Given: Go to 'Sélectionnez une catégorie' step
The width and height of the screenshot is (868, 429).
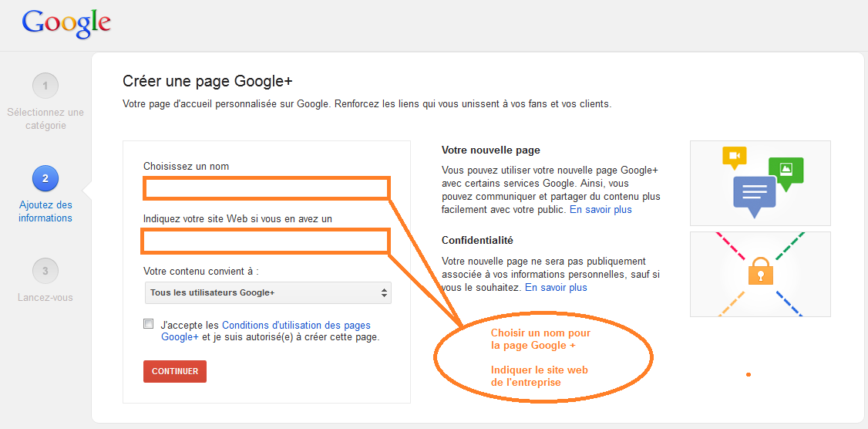Looking at the screenshot, I should pos(45,119).
